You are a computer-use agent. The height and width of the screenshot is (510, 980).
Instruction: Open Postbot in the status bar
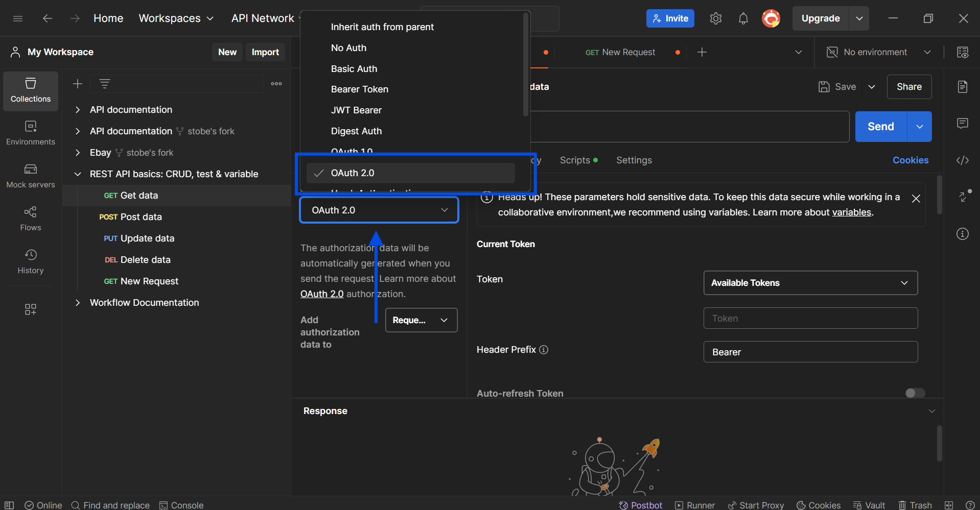641,505
